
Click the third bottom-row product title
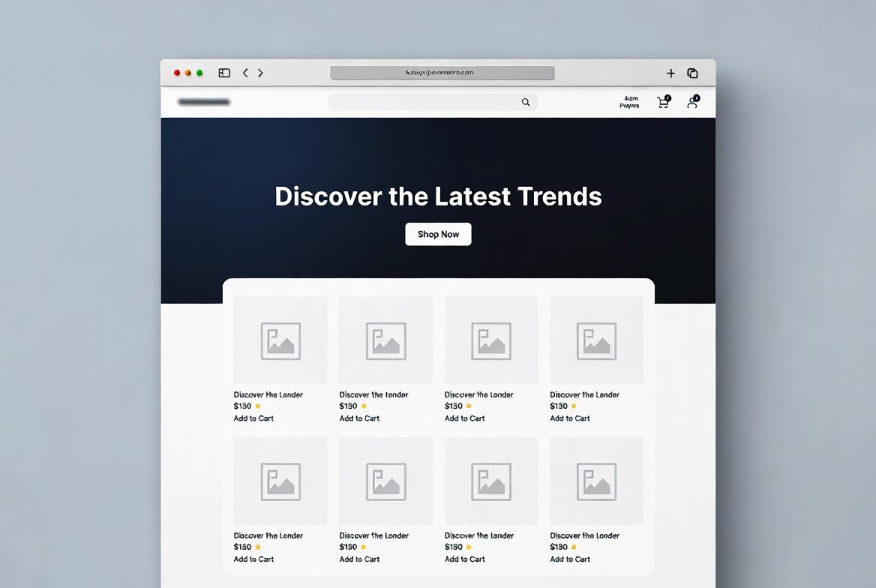[478, 535]
